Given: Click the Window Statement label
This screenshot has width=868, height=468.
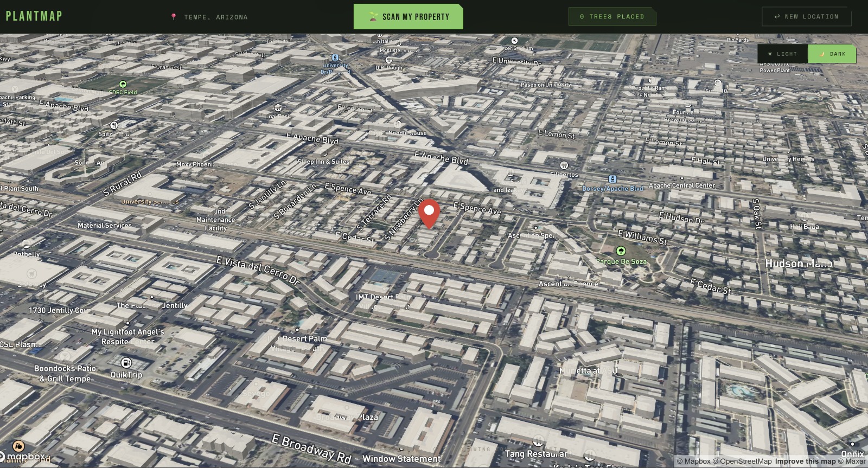Looking at the screenshot, I should coord(401,459).
